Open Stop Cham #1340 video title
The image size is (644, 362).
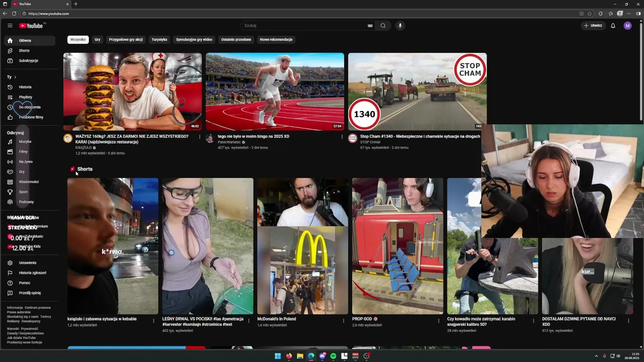tap(420, 136)
